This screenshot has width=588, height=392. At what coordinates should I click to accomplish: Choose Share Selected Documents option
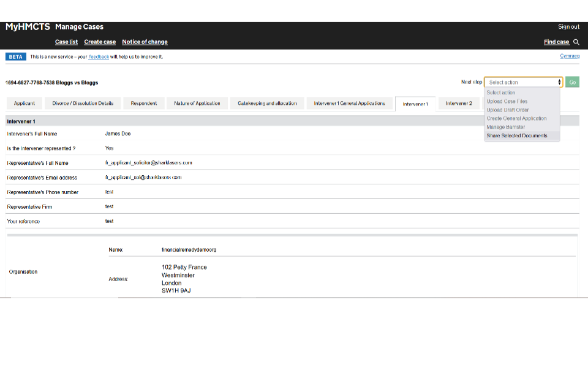pyautogui.click(x=517, y=136)
